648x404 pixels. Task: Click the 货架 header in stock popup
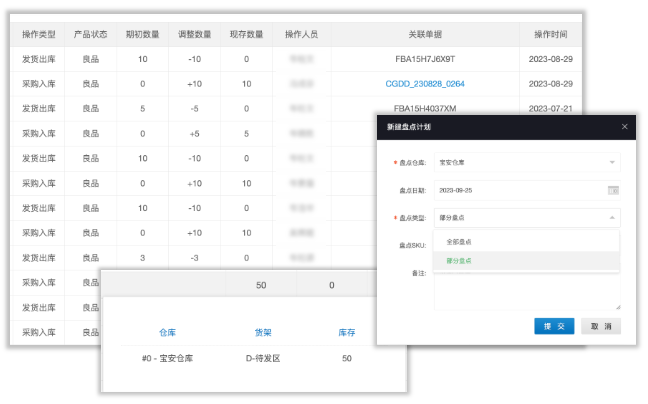point(262,333)
